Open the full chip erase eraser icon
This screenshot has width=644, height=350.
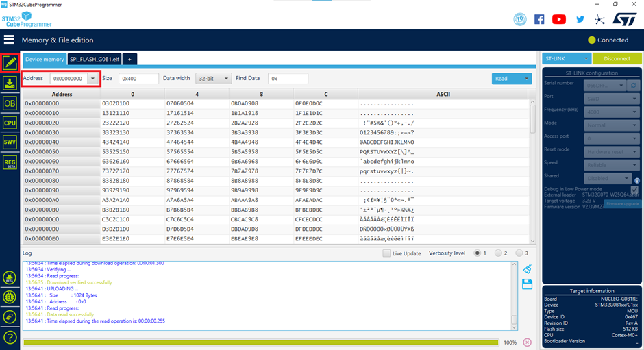(x=10, y=317)
